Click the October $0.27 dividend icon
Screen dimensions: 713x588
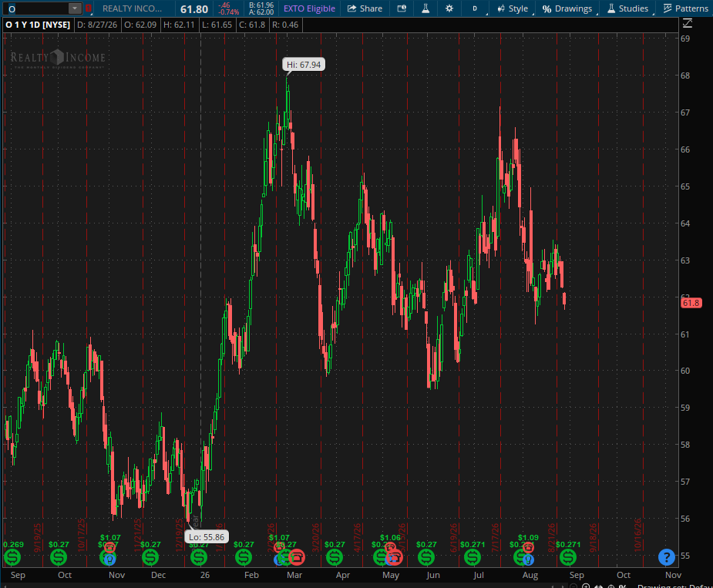point(59,557)
